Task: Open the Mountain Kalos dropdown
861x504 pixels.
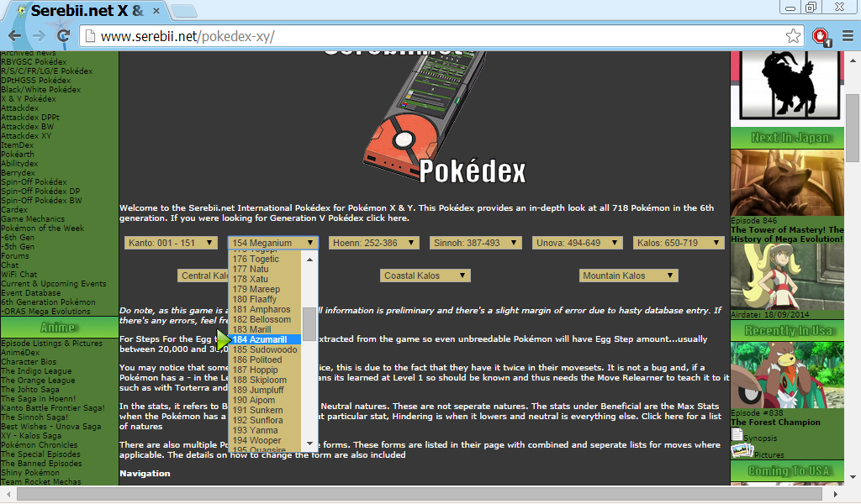Action: (628, 276)
